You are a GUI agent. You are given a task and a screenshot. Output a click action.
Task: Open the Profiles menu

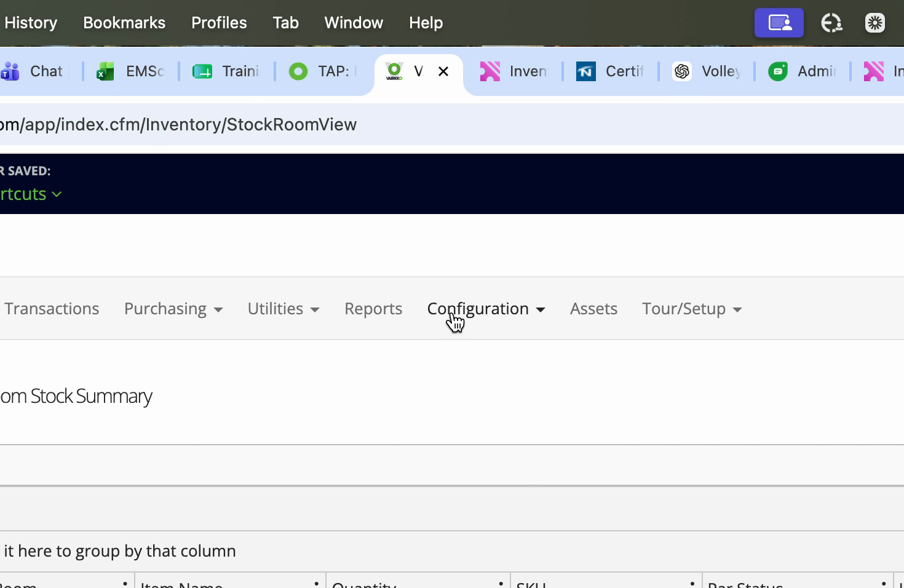click(219, 23)
